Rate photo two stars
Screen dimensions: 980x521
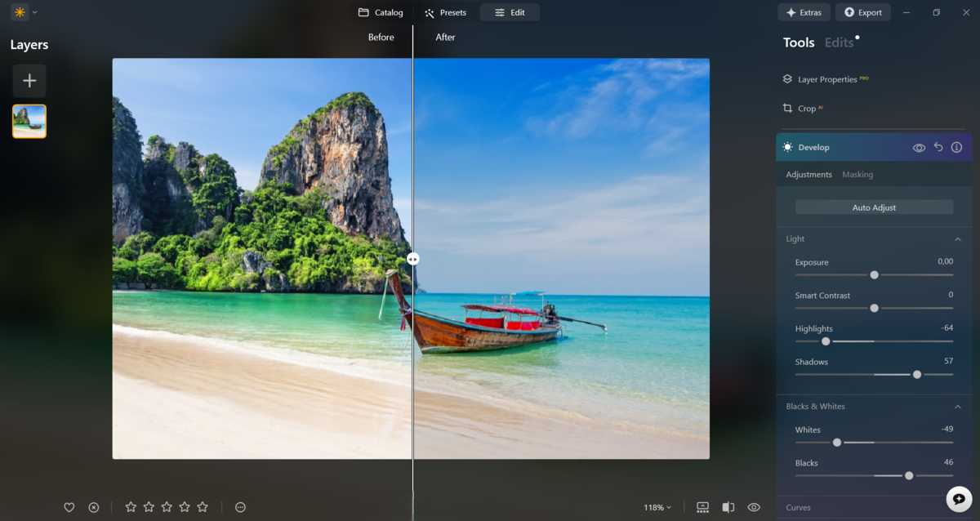click(149, 507)
